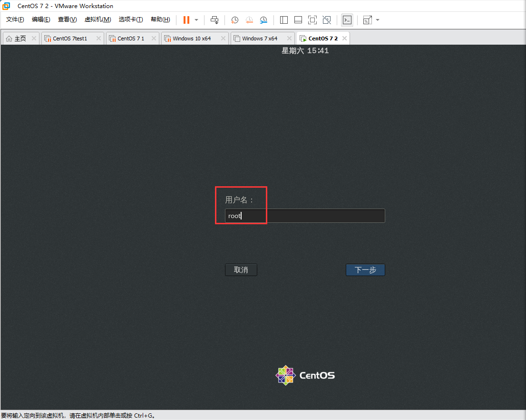Close the 主页 tab
The width and height of the screenshot is (526, 420).
point(34,38)
